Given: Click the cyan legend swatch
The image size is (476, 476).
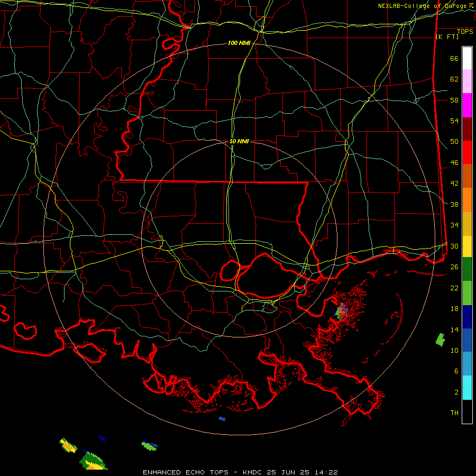Looking at the screenshot, I should coord(467,388).
